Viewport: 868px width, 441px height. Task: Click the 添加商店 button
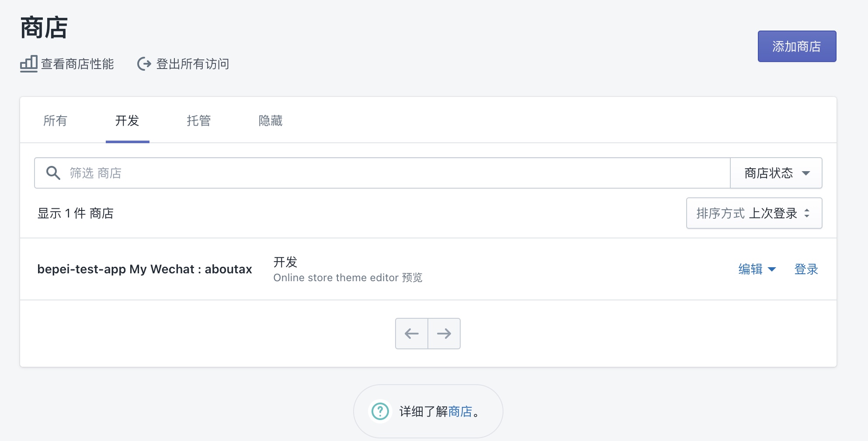tap(797, 46)
